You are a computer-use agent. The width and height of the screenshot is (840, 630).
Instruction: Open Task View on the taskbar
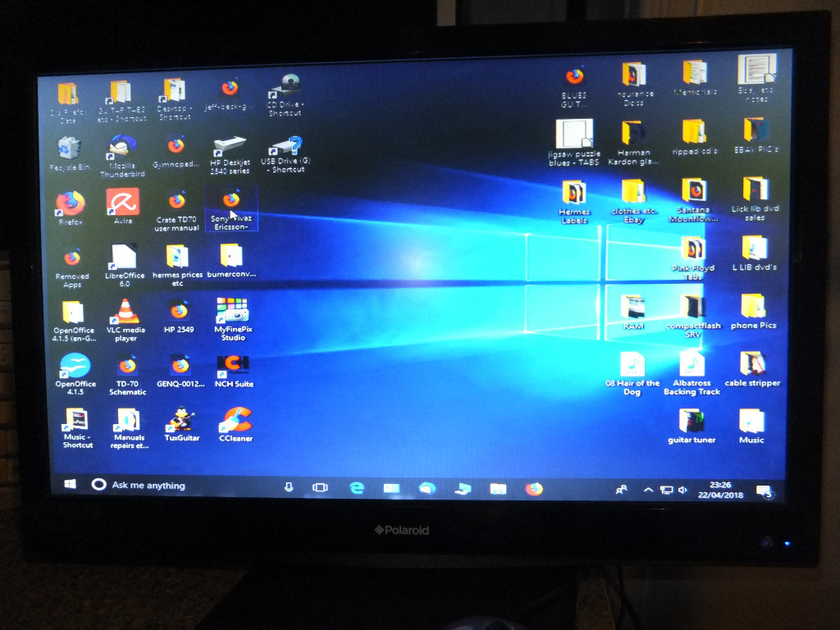(x=320, y=487)
